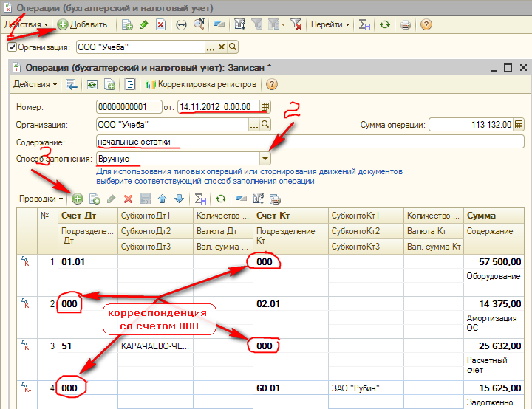Click the green plus add entry icon
The image size is (532, 409).
[78, 199]
